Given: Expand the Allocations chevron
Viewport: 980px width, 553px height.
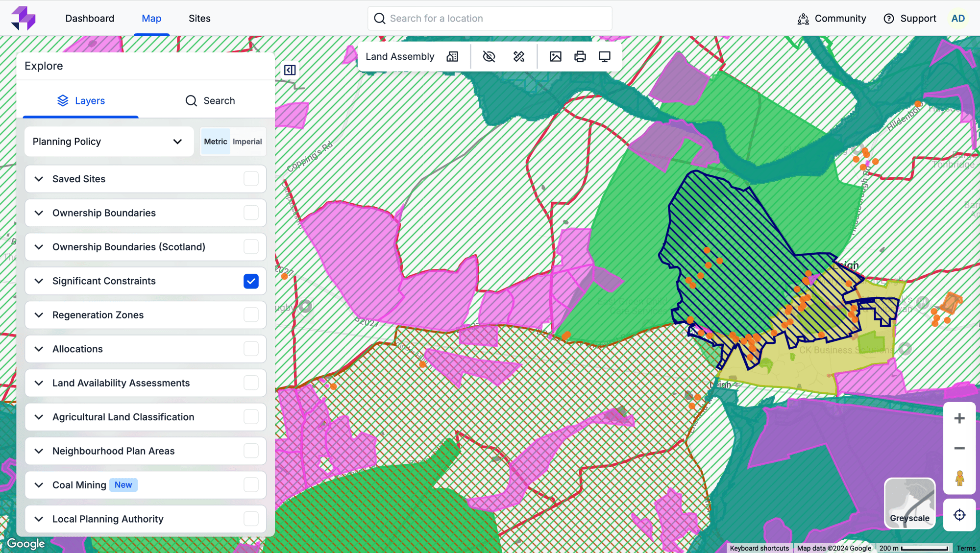Looking at the screenshot, I should tap(39, 349).
